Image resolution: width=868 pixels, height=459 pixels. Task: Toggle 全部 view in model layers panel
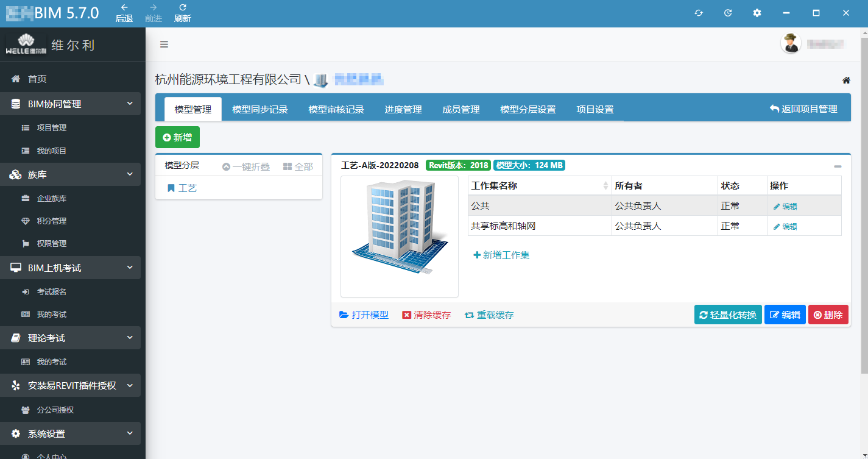(x=298, y=166)
